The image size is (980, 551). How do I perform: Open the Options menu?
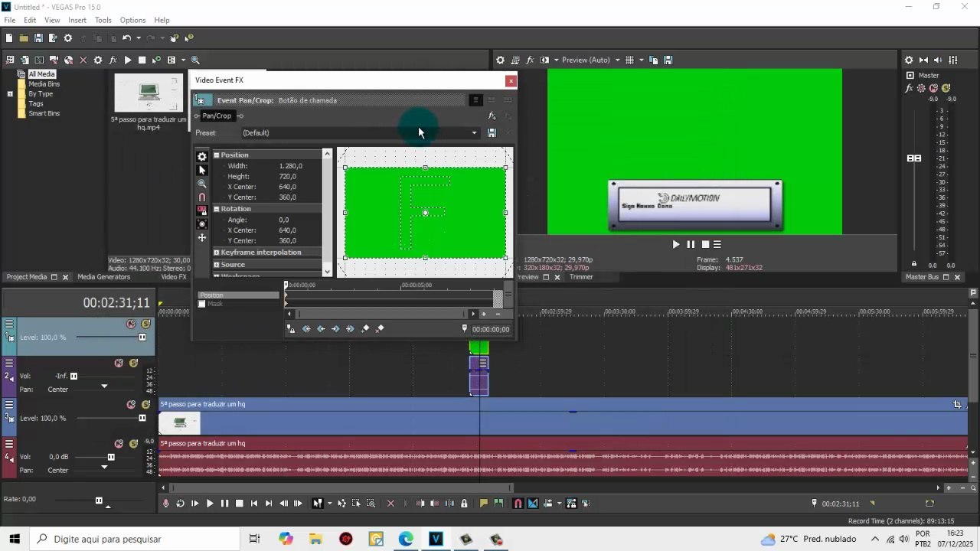[132, 20]
